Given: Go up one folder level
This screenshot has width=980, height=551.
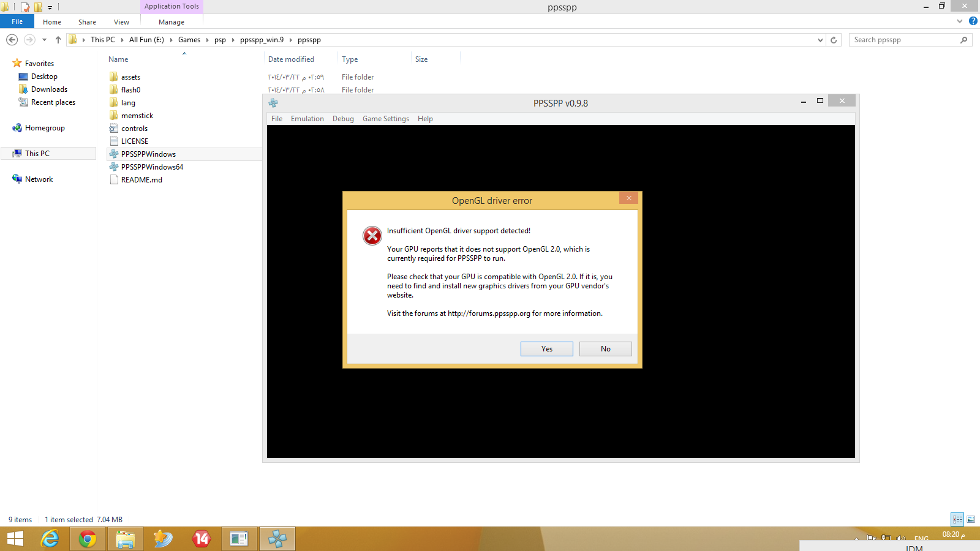Looking at the screenshot, I should coord(58,40).
